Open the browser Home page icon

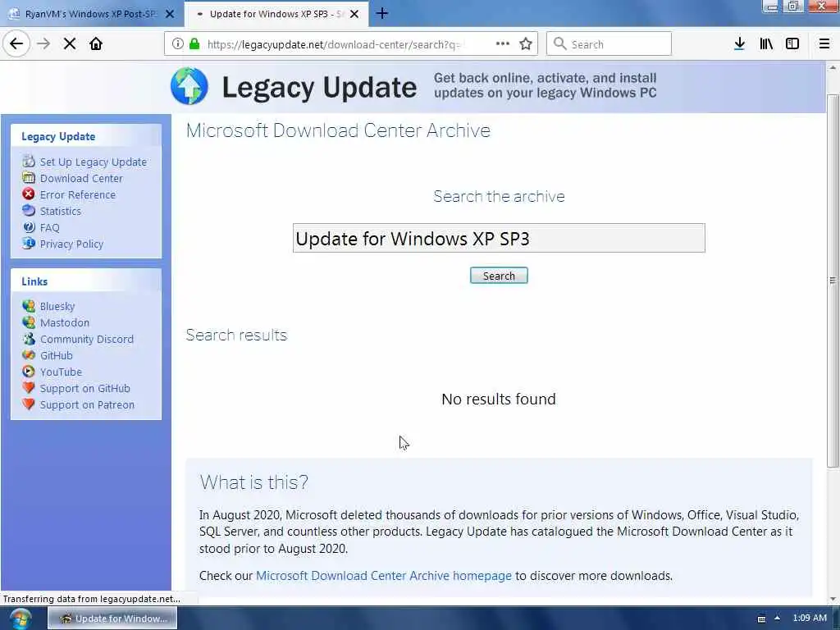pyautogui.click(x=96, y=44)
